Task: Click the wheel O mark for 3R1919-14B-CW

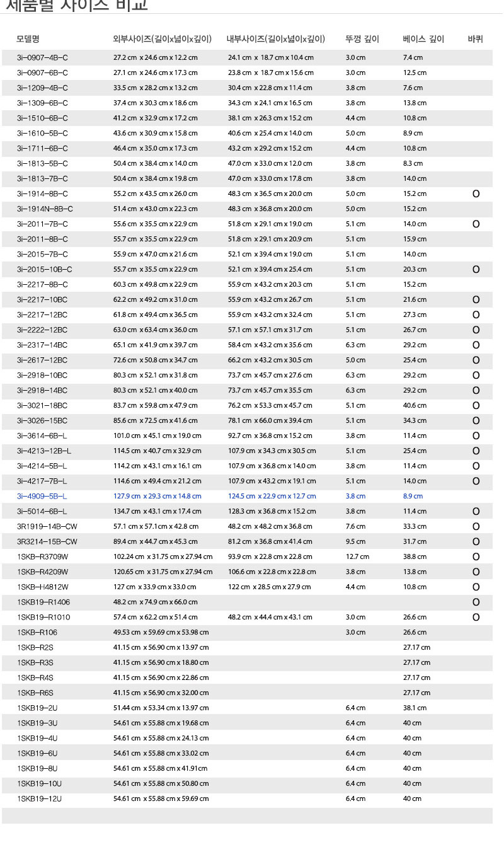Action: tap(476, 527)
